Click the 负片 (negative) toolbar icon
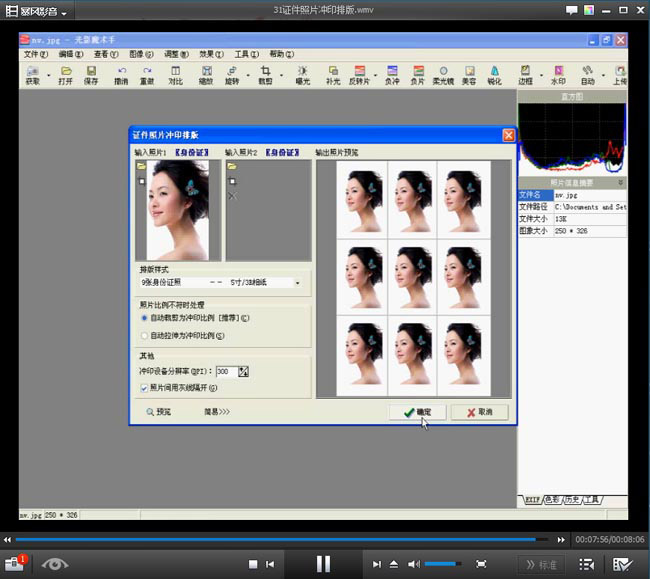650x579 pixels. click(x=418, y=75)
